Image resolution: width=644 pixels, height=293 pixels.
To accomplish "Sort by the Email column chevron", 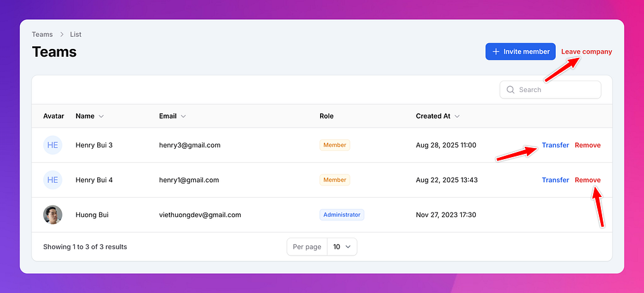I will click(184, 117).
